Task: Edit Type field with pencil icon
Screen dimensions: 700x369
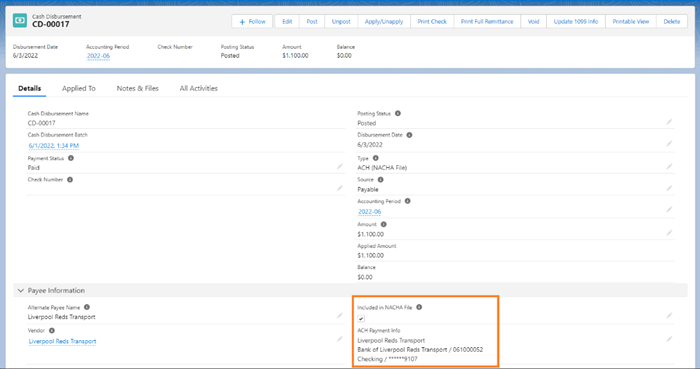Action: point(669,166)
